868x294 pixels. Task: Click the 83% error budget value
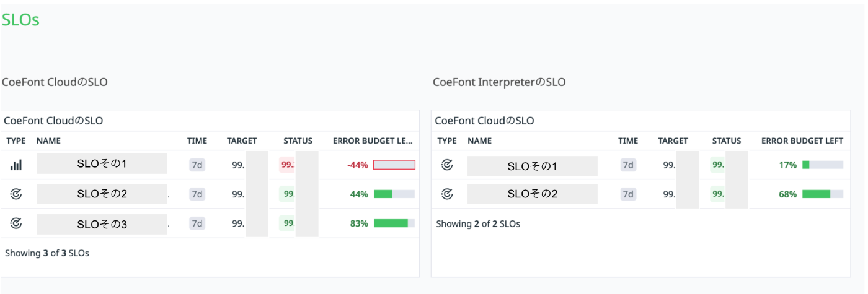[x=359, y=223]
